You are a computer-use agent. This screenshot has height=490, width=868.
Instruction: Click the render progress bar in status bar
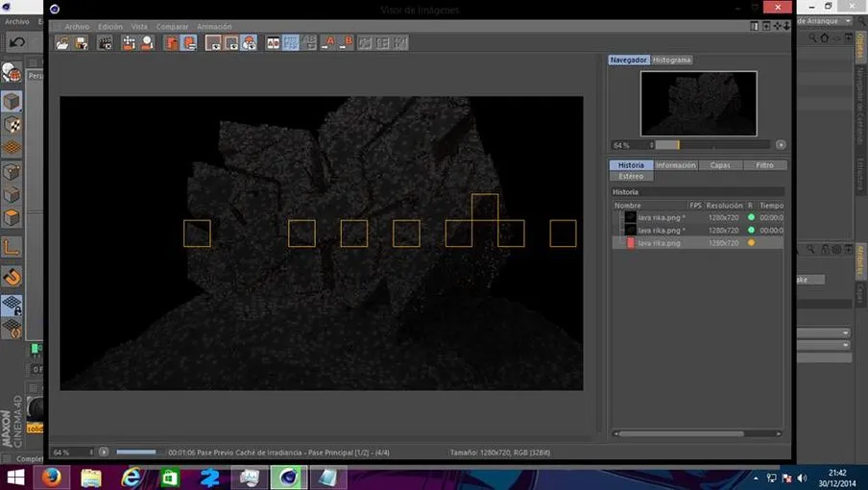tap(140, 452)
